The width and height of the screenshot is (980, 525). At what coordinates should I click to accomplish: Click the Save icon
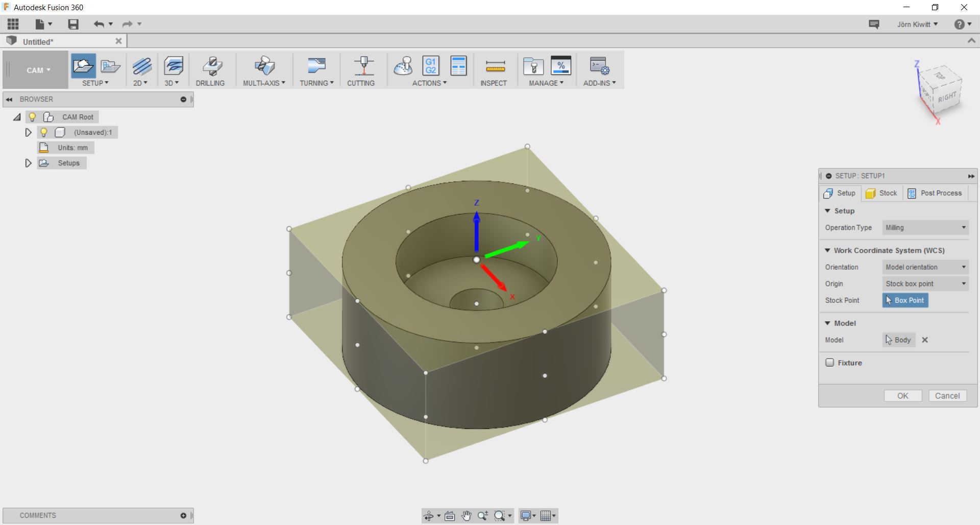(x=73, y=24)
